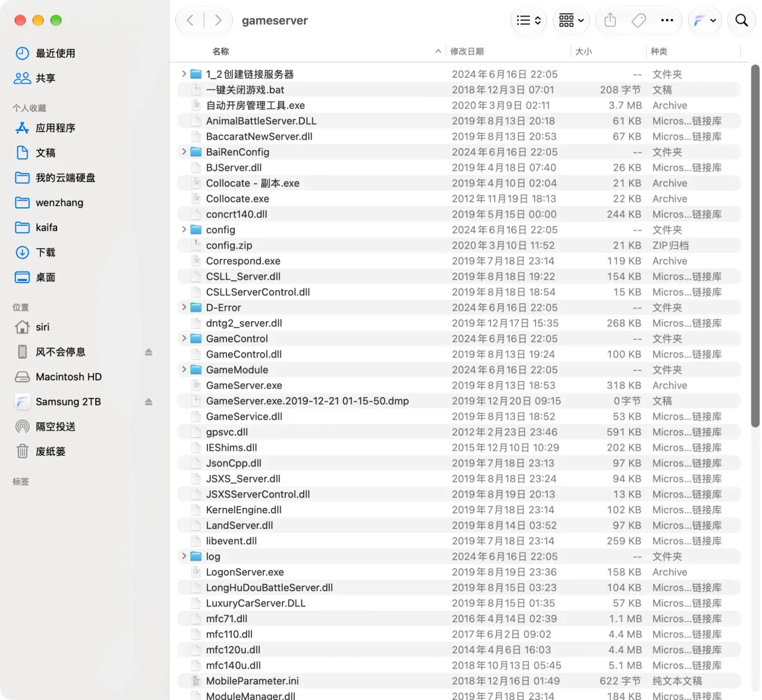Expand the GameControl folder
The width and height of the screenshot is (762, 700).
(184, 339)
